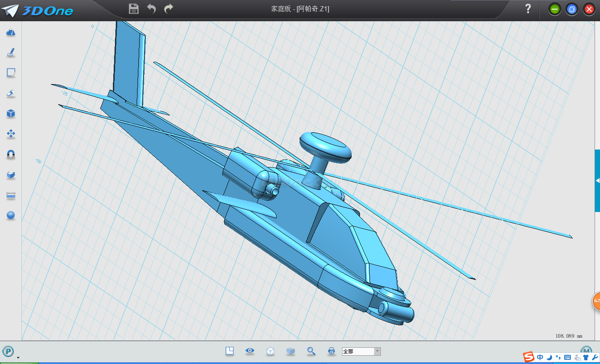
Task: Expand the arrow beside the P button
Action: [18, 357]
